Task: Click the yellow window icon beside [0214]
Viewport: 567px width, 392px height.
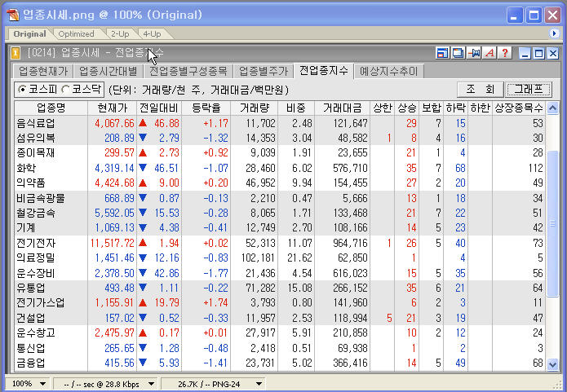Action: pyautogui.click(x=16, y=53)
